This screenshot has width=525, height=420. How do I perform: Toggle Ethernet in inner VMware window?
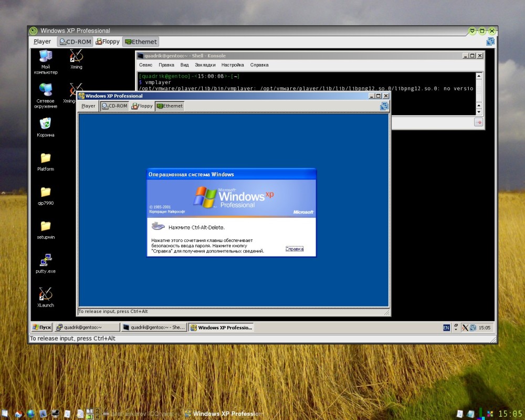click(x=170, y=106)
